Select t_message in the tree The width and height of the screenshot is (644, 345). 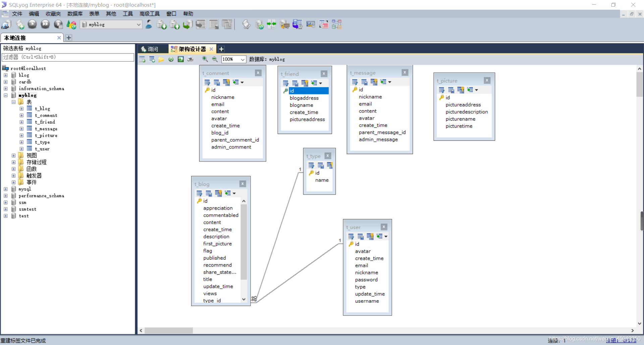pos(46,129)
